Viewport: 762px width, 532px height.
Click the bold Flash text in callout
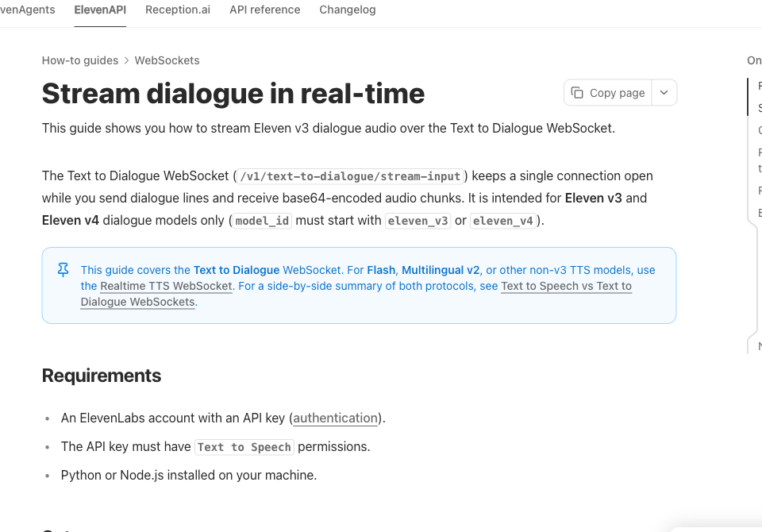tap(381, 270)
